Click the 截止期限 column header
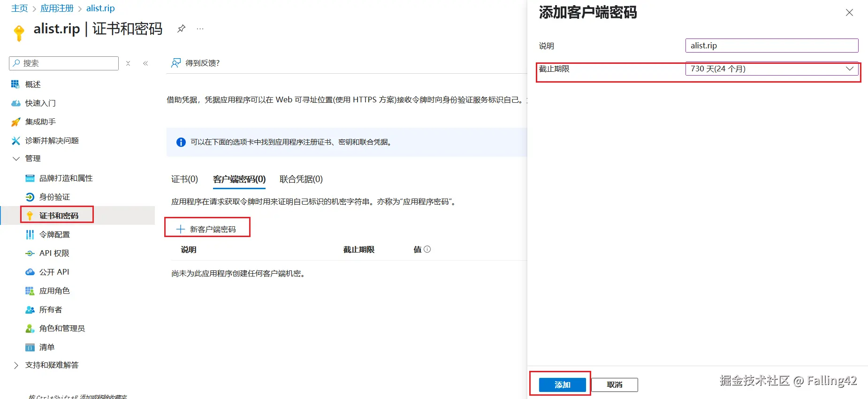This screenshot has height=399, width=868. point(359,250)
